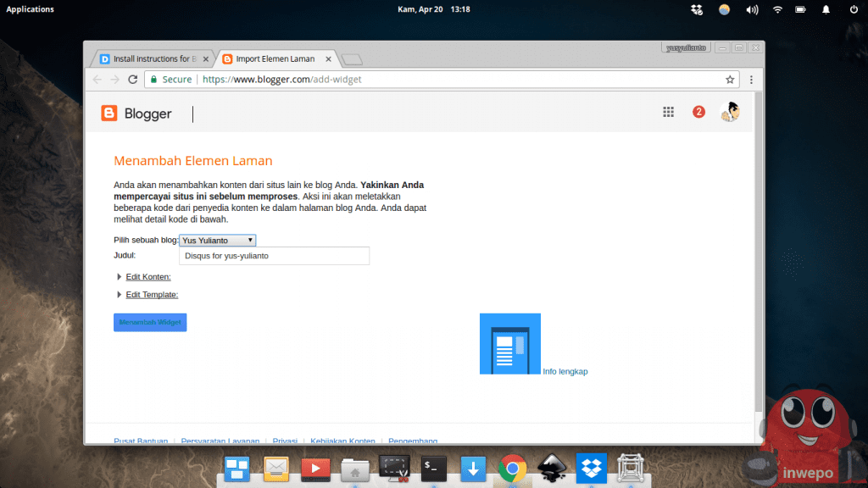Open the Pengembang footer link
The height and width of the screenshot is (488, 868).
[413, 441]
